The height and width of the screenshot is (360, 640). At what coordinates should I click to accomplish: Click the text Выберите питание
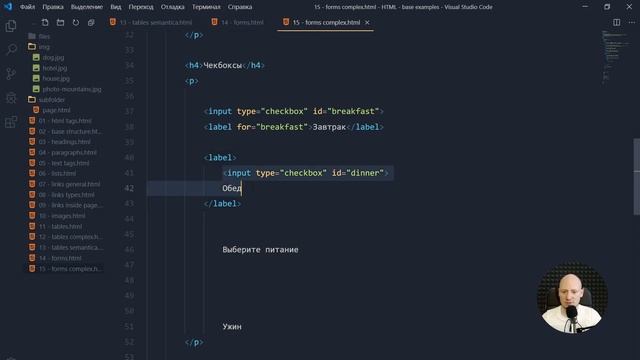click(x=260, y=250)
